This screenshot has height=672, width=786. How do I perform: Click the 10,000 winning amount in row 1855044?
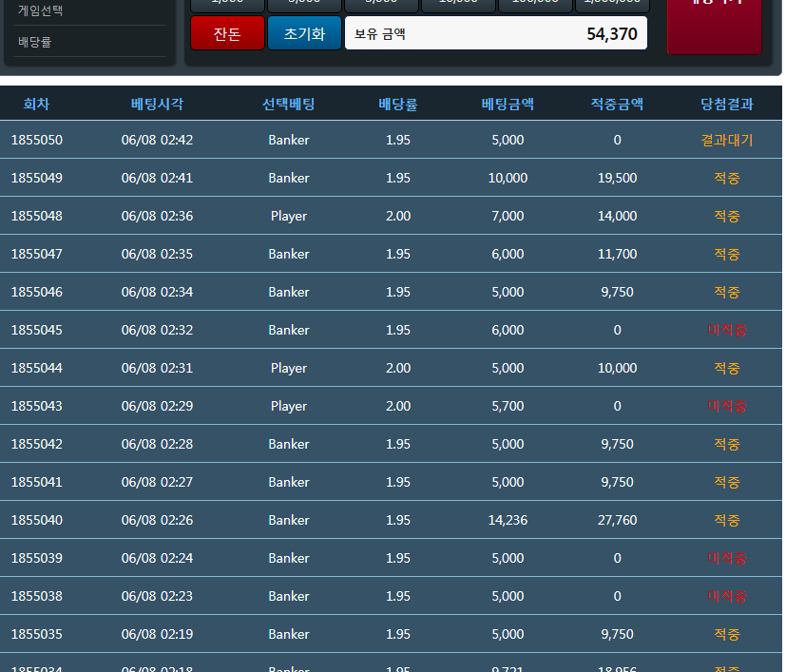pyautogui.click(x=617, y=368)
